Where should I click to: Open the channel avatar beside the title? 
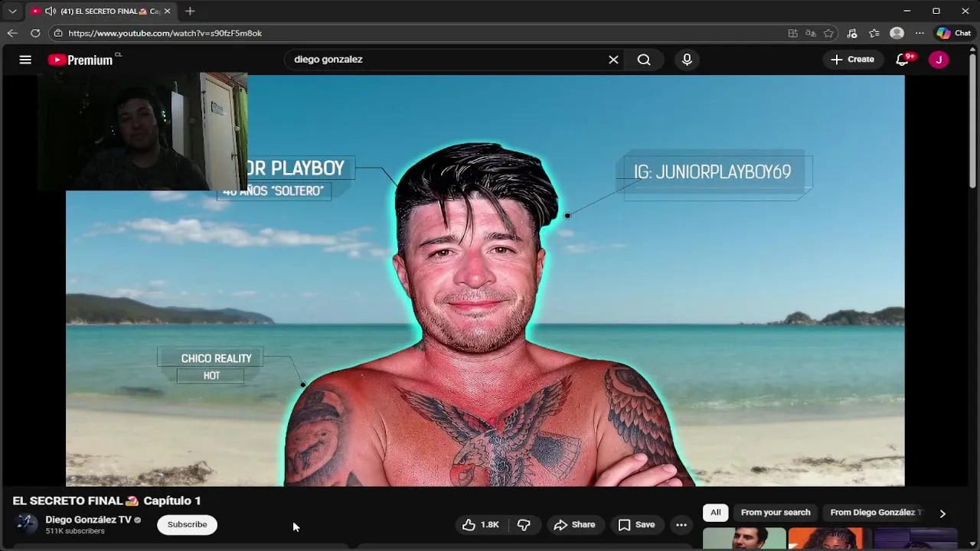pyautogui.click(x=27, y=524)
